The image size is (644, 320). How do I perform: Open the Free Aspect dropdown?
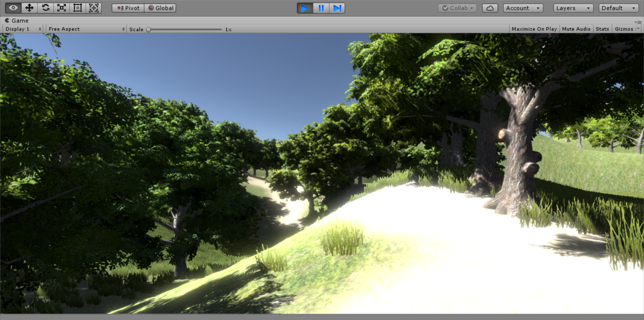86,29
